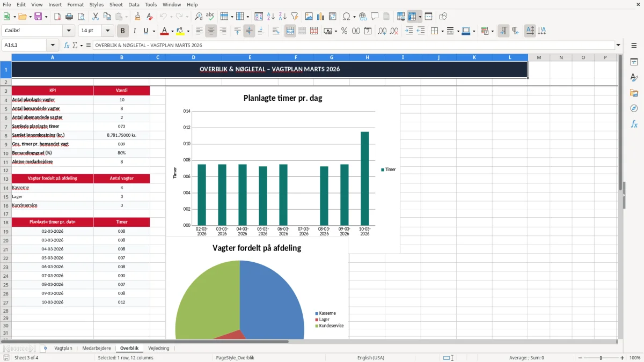The width and height of the screenshot is (644, 362).
Task: Toggle Center Horizontally alignment
Action: tap(211, 31)
